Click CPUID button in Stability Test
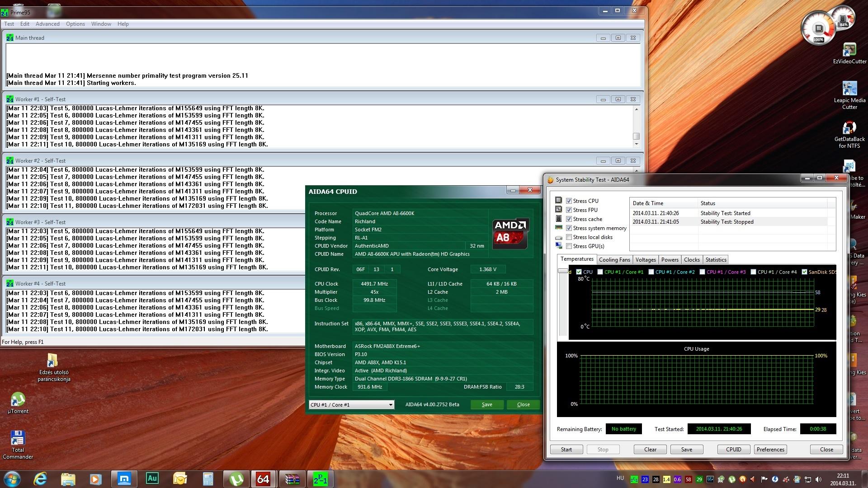Screen dimensions: 868x488 pyautogui.click(x=734, y=450)
